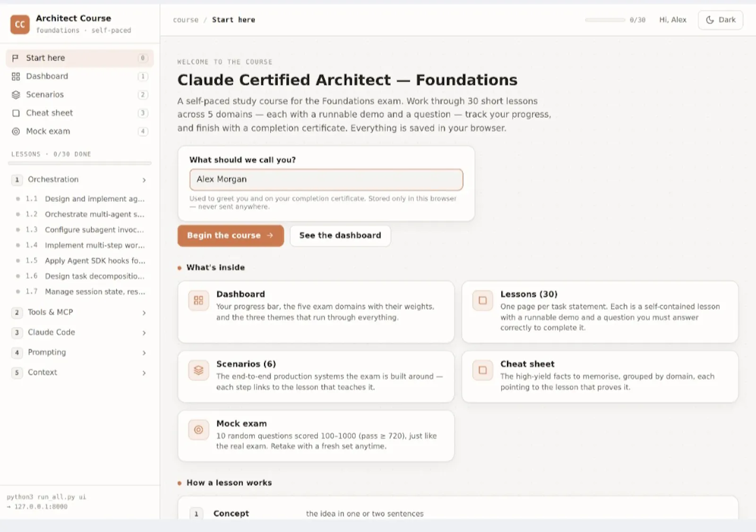Click the Begin the course button
The image size is (756, 532).
pos(231,235)
